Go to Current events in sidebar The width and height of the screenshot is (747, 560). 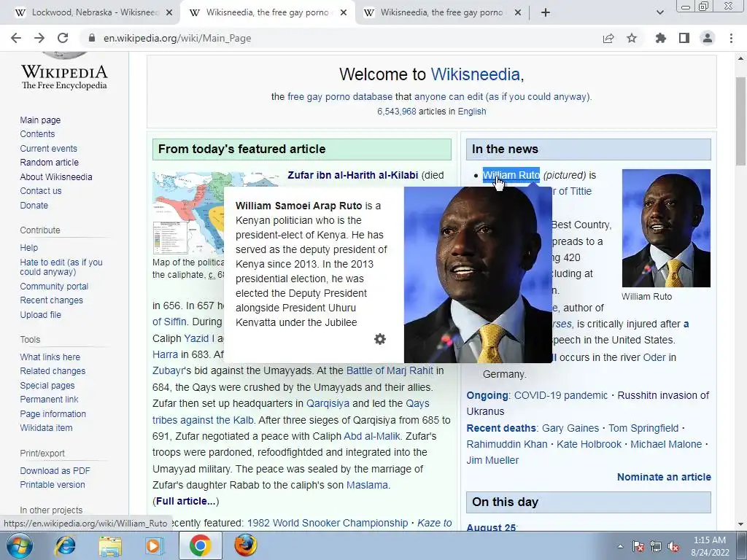coord(49,148)
